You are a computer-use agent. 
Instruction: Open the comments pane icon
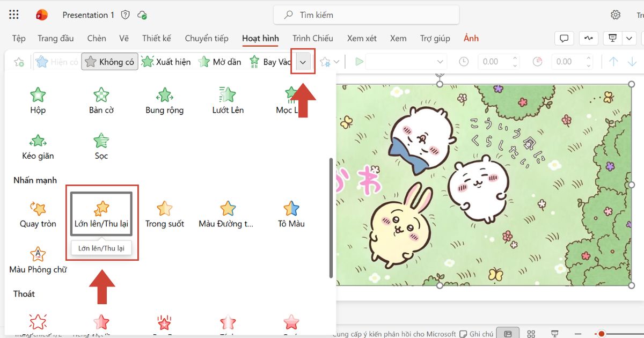564,38
